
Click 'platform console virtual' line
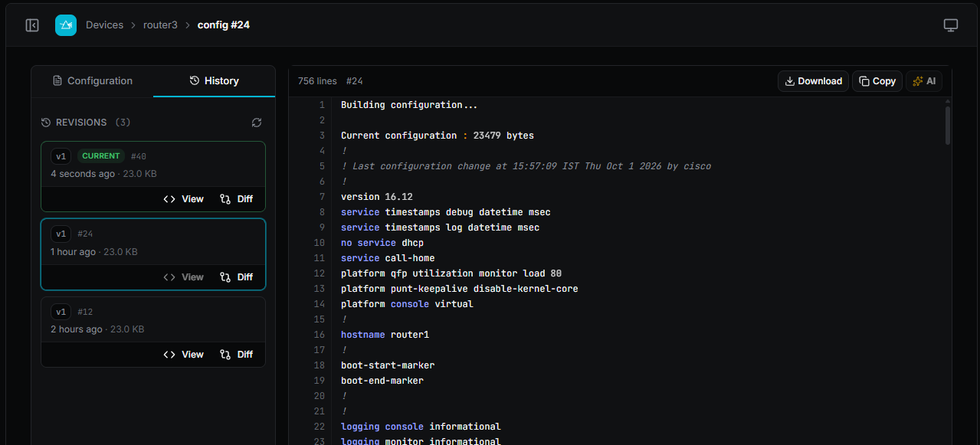pyautogui.click(x=407, y=304)
